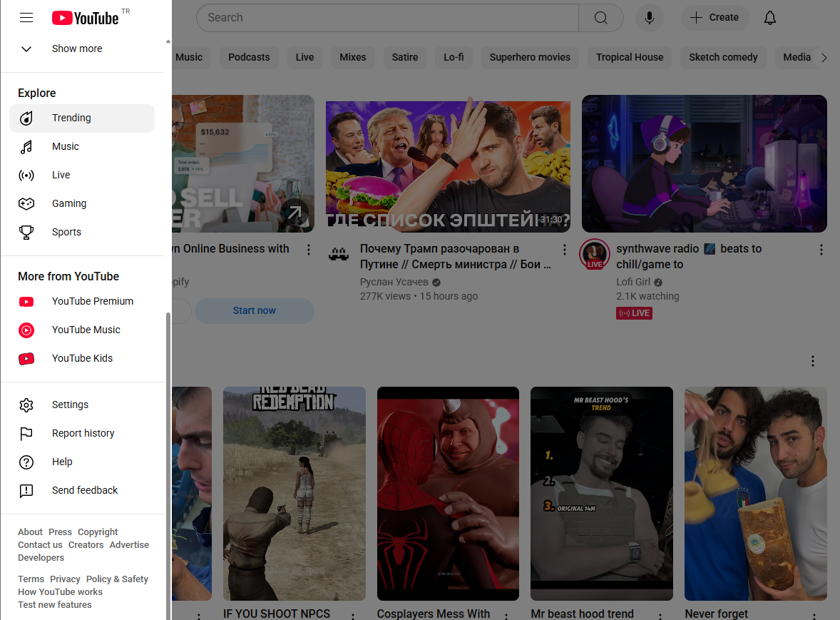Image resolution: width=840 pixels, height=620 pixels.
Task: Open Settings from the sidebar
Action: (x=70, y=405)
